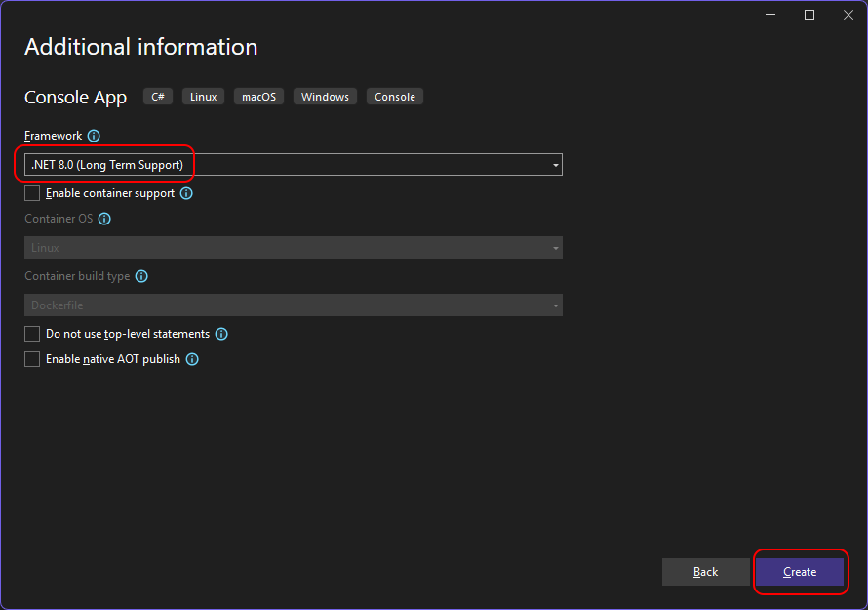Click info icon beside Enable container support
The height and width of the screenshot is (610, 868).
point(186,193)
